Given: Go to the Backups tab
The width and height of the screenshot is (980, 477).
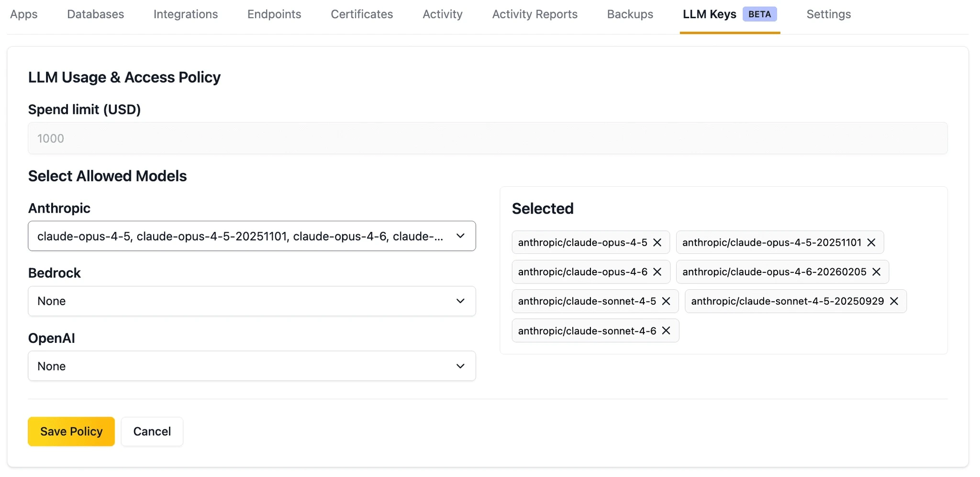Looking at the screenshot, I should [x=630, y=14].
